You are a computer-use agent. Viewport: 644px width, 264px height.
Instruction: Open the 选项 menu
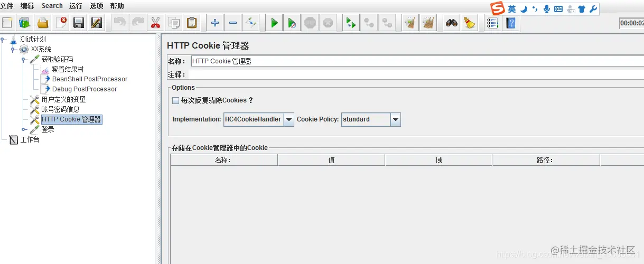pos(96,6)
